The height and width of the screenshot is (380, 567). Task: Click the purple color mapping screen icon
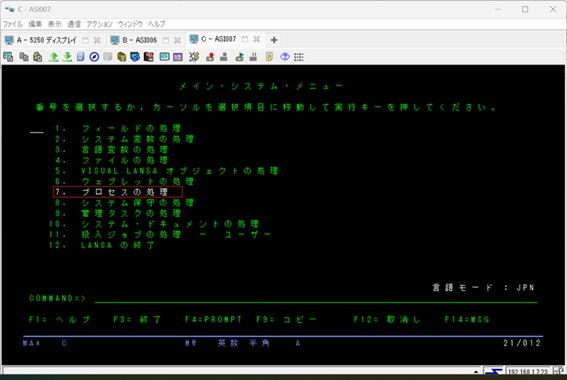pos(178,57)
